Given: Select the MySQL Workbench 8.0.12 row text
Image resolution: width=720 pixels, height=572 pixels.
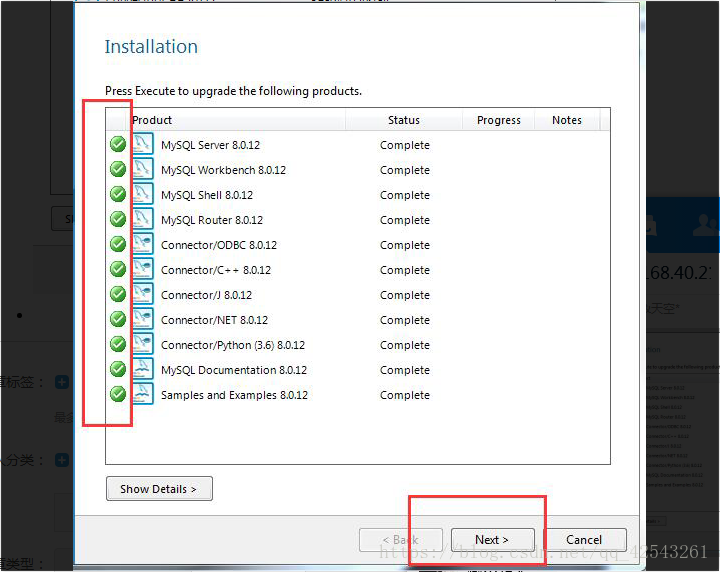Looking at the screenshot, I should 224,170.
